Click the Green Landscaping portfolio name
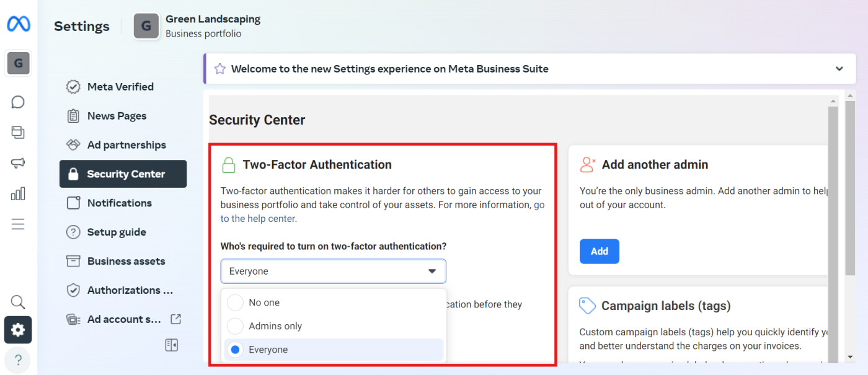The width and height of the screenshot is (868, 375). (213, 19)
